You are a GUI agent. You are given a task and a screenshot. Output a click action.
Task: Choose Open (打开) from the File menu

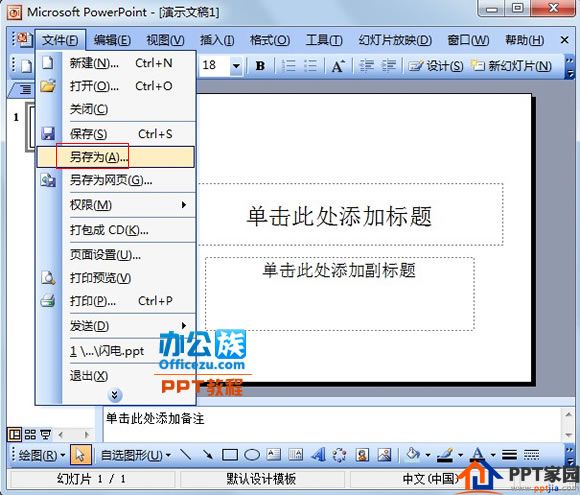116,86
